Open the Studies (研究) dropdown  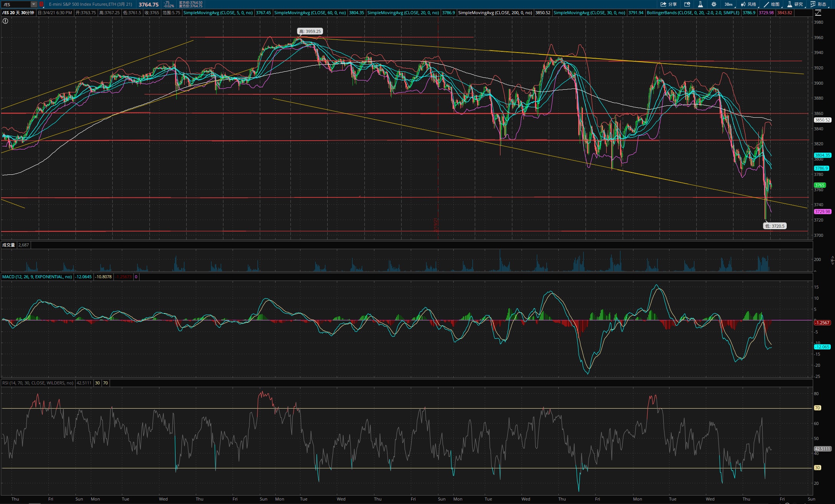[x=795, y=4]
